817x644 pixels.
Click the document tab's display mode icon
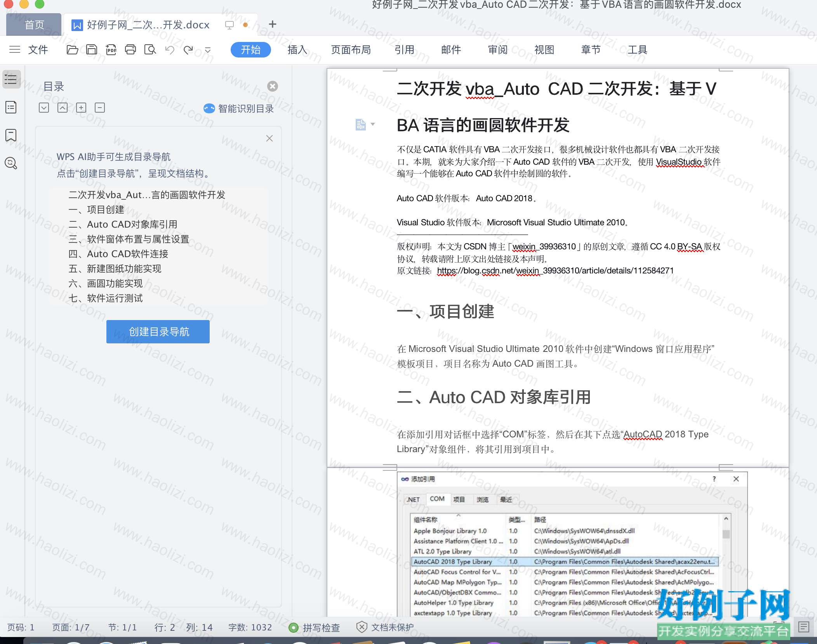tap(229, 25)
